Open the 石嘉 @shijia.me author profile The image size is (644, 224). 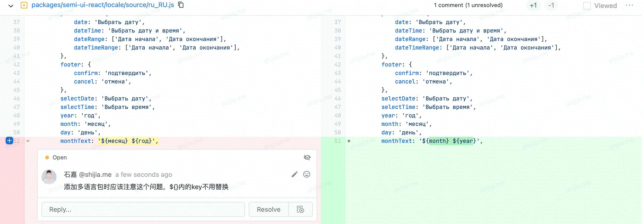click(87, 174)
